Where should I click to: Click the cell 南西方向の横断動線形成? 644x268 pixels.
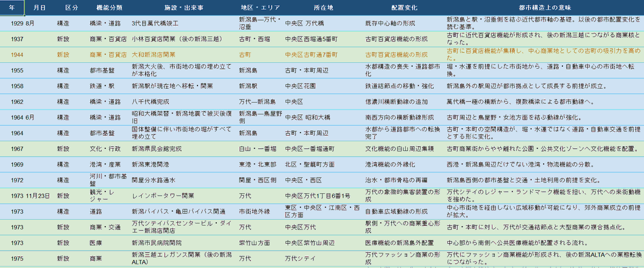404,117
